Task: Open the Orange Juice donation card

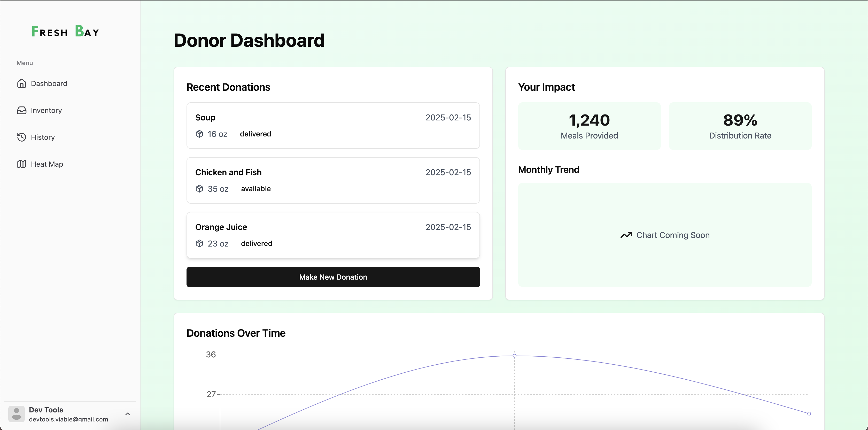Action: coord(333,235)
